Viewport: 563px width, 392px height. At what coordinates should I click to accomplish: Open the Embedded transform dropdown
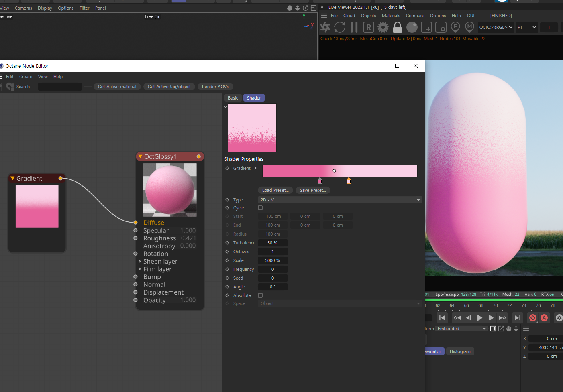coord(462,329)
